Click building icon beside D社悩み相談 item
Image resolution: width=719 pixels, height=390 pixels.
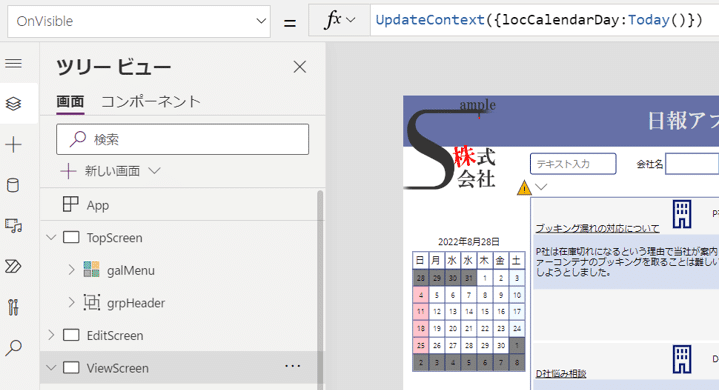click(x=682, y=359)
